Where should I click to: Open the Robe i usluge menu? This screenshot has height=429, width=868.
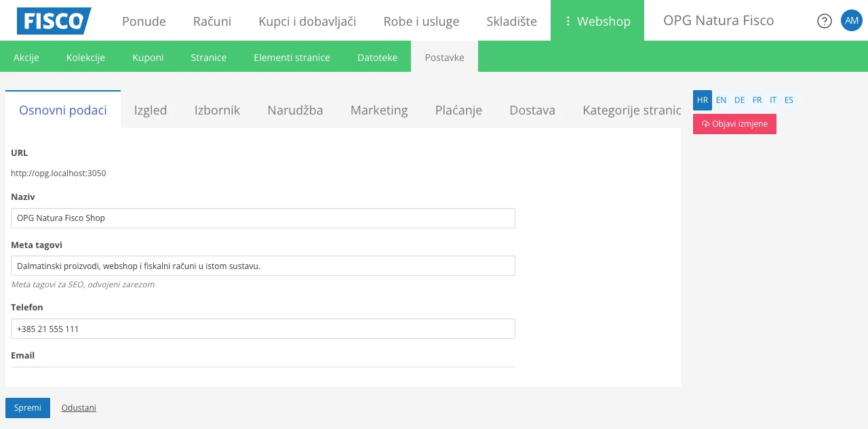[x=421, y=21]
